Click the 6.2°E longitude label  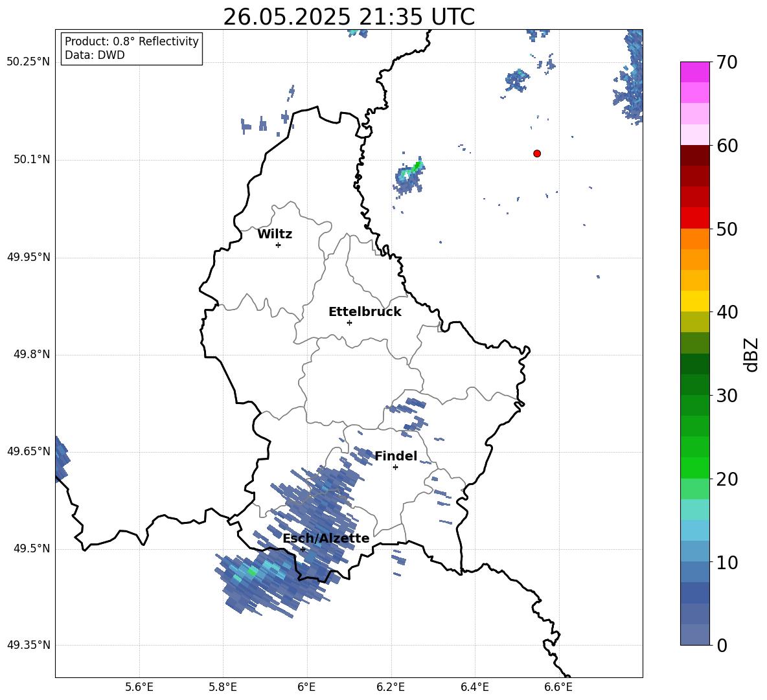coord(391,687)
